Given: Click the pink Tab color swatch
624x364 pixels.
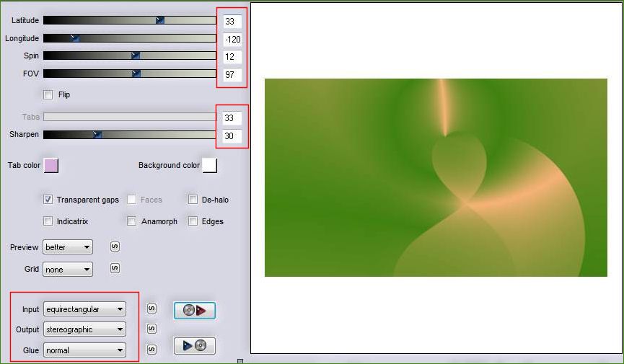Looking at the screenshot, I should pos(51,166).
